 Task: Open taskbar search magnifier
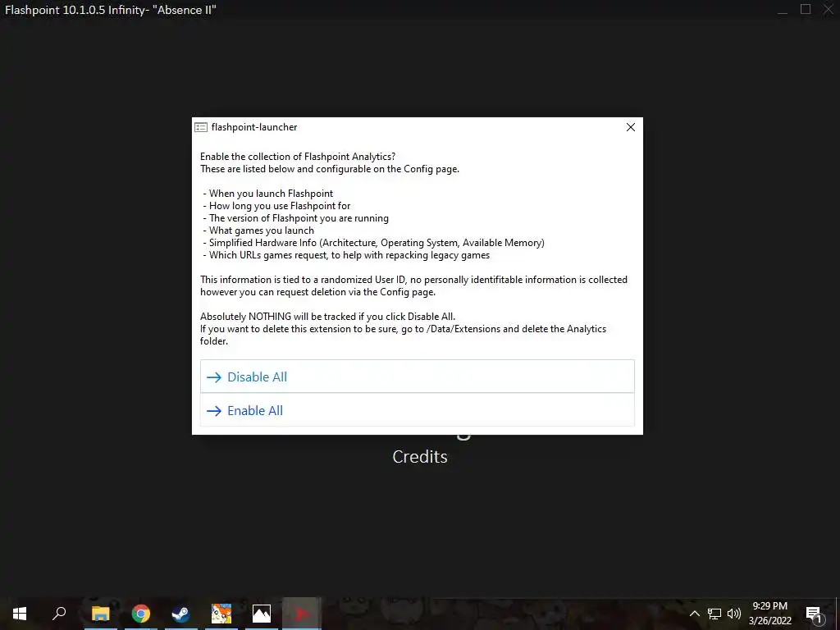tap(59, 614)
